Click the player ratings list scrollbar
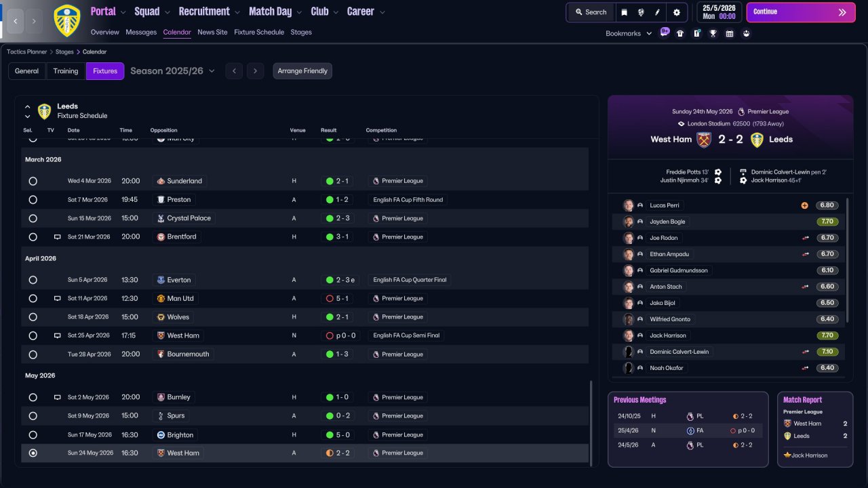Image resolution: width=868 pixels, height=488 pixels. click(x=848, y=260)
